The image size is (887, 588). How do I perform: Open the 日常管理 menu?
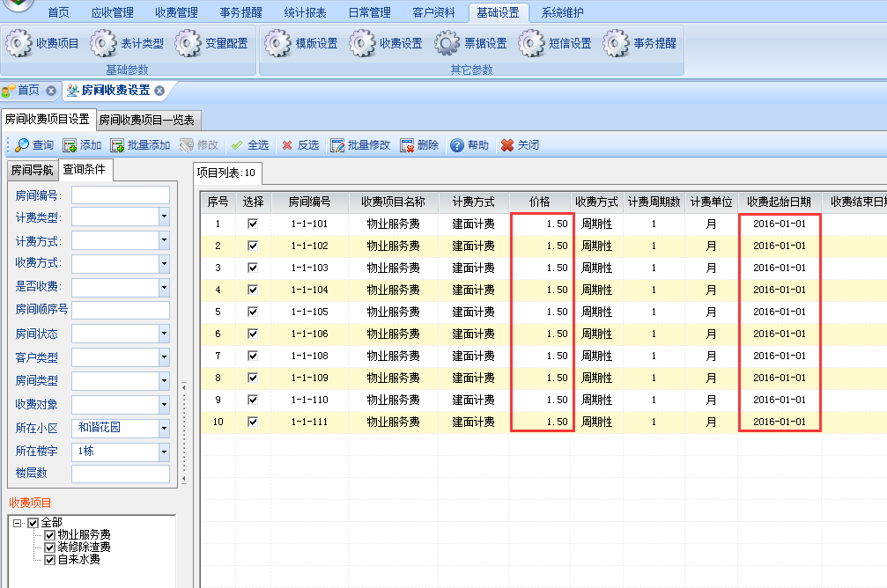coord(369,12)
